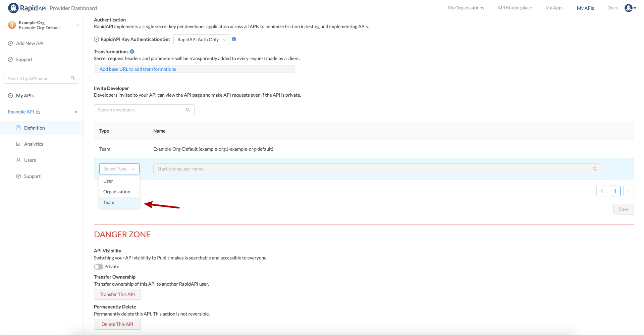Go to previous page arrow
The width and height of the screenshot is (644, 335).
tap(602, 191)
